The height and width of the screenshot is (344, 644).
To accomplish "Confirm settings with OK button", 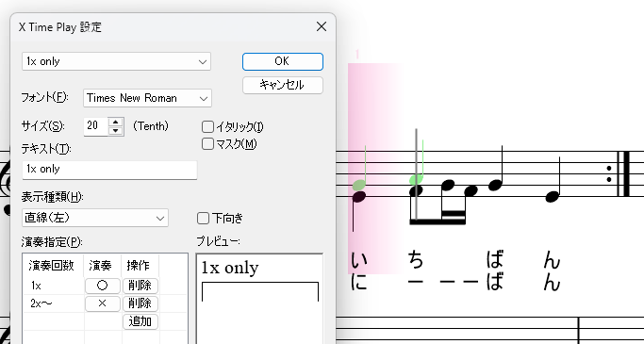I will click(283, 61).
